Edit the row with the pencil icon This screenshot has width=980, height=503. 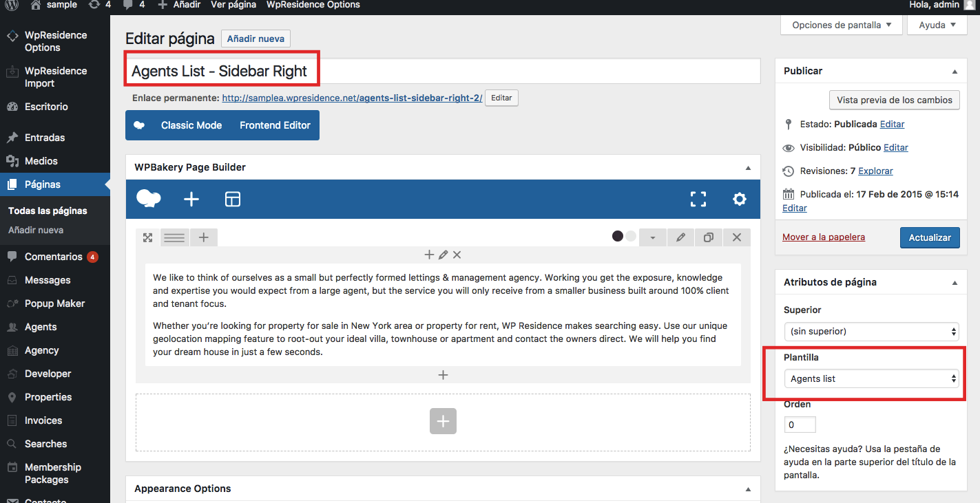click(x=680, y=237)
